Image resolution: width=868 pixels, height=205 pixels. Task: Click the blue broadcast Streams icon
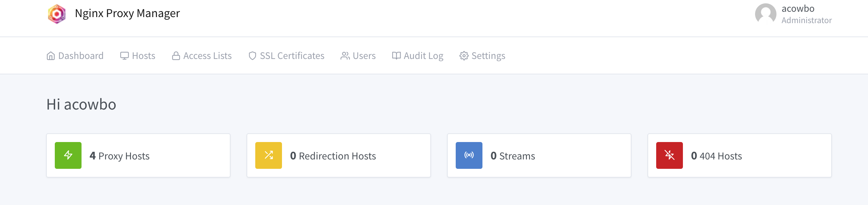(469, 155)
